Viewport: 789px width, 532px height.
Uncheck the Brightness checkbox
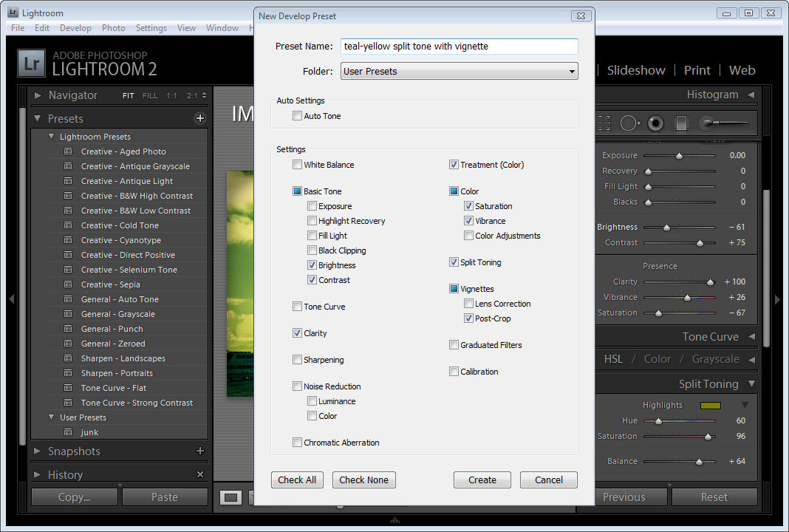click(x=312, y=265)
